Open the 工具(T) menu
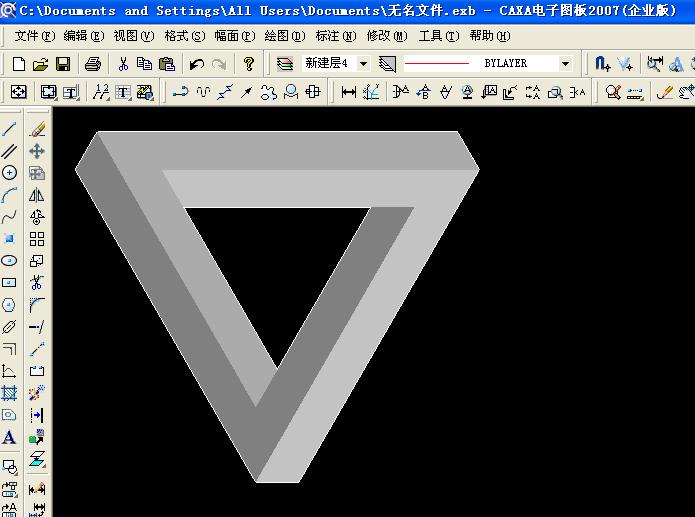The width and height of the screenshot is (695, 517). click(439, 35)
